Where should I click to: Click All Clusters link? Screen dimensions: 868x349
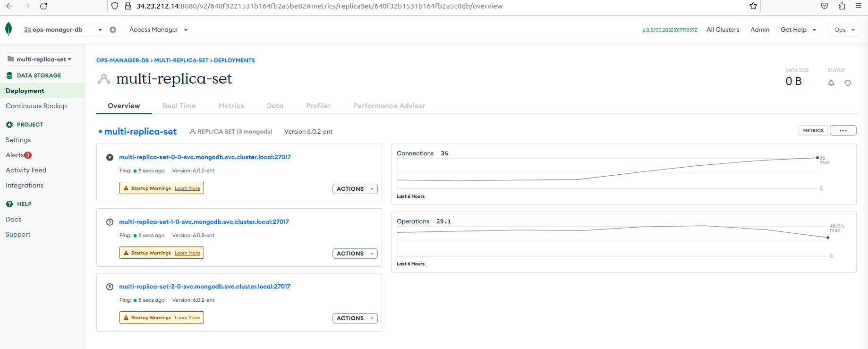[x=723, y=30]
